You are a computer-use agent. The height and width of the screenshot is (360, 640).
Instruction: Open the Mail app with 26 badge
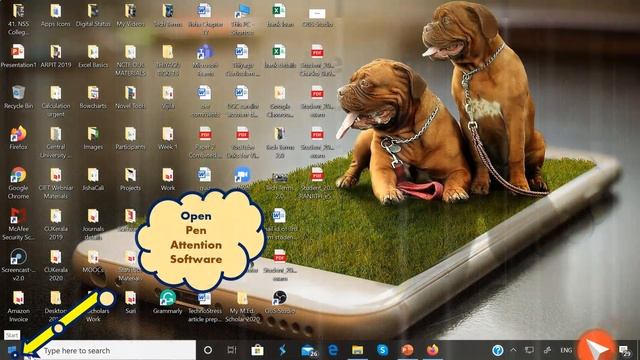309,350
